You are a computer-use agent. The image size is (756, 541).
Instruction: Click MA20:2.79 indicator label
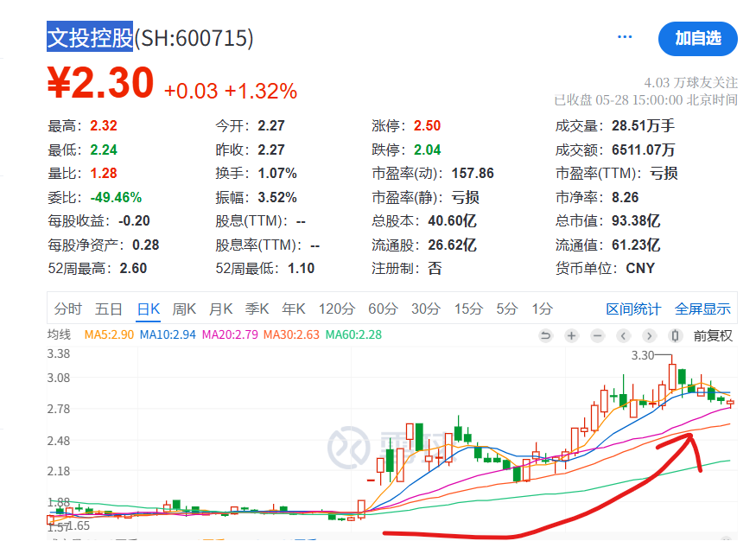tap(230, 334)
